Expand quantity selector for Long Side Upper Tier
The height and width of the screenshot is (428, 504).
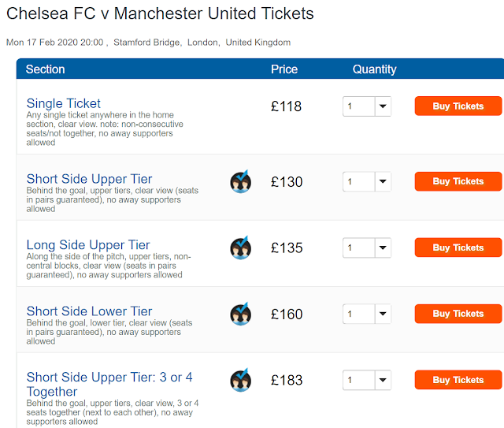[x=367, y=248]
